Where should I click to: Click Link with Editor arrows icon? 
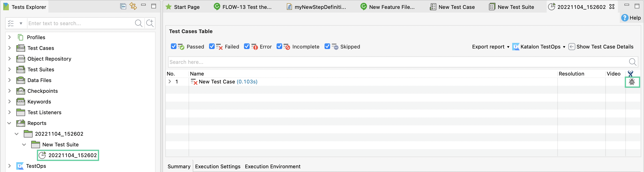tap(133, 6)
